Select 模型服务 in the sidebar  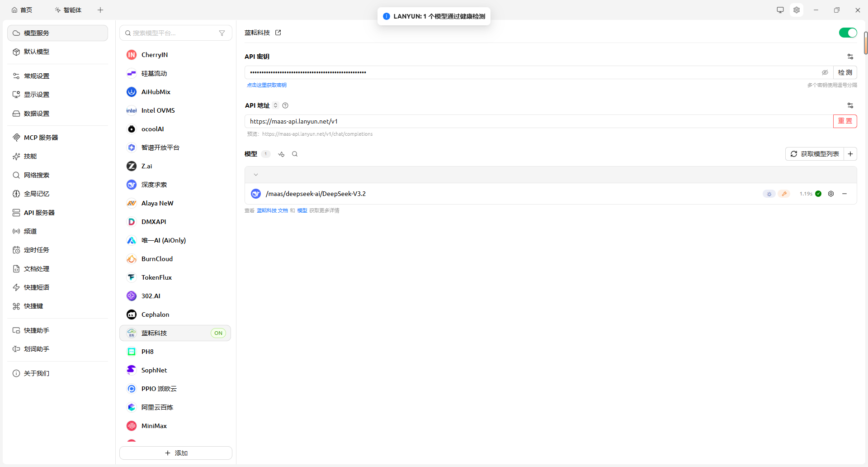point(57,33)
